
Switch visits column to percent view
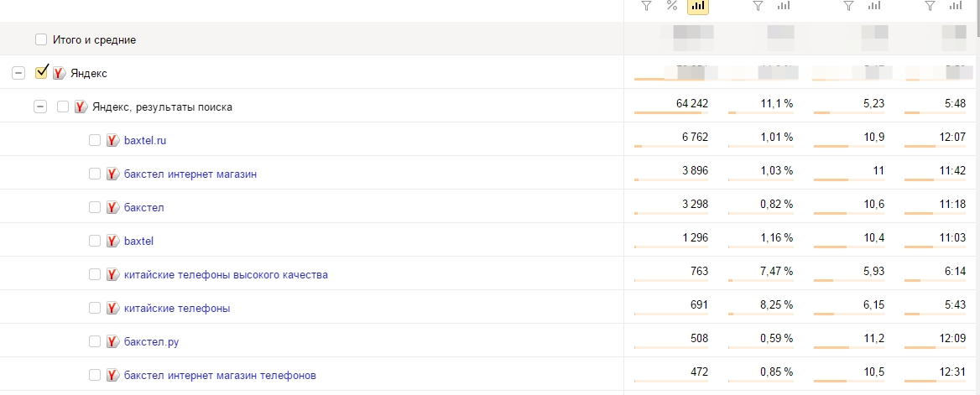(x=671, y=7)
